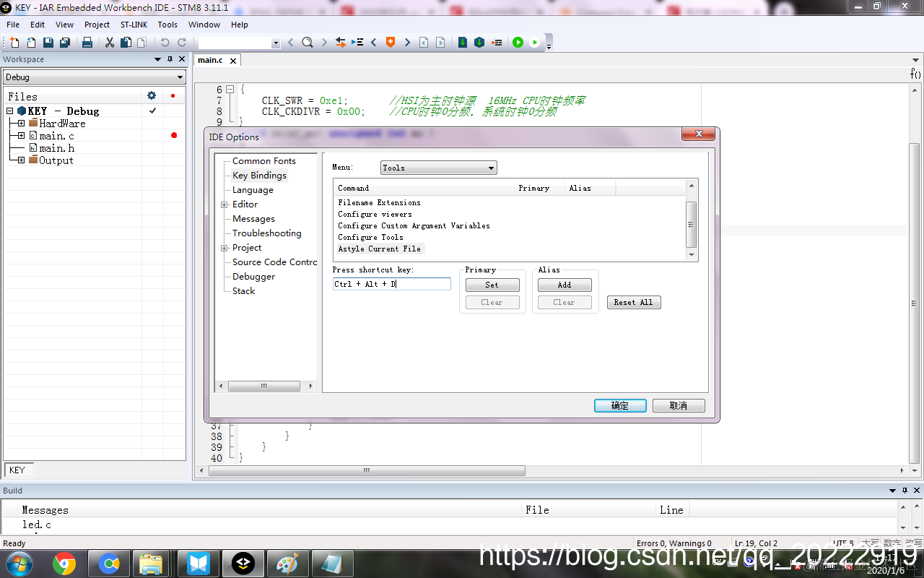Jump to the previous bookmark
Image resolution: width=924 pixels, height=578 pixels.
click(x=373, y=43)
